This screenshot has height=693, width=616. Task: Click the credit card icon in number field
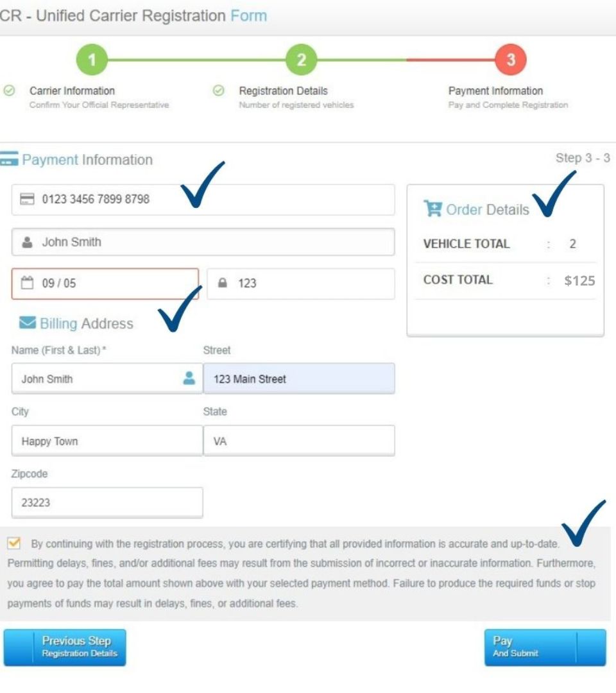[27, 199]
